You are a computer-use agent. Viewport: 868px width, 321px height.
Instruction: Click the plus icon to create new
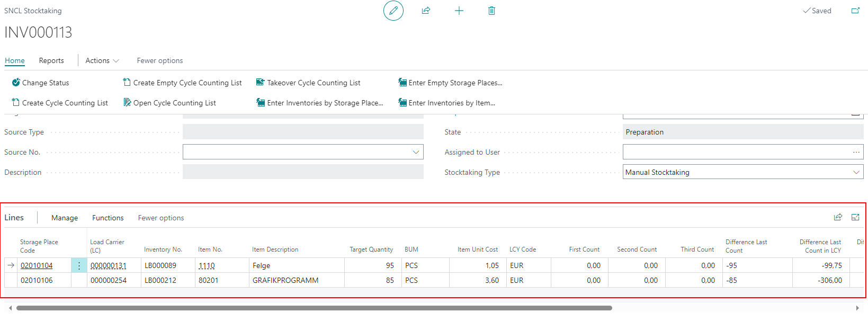tap(459, 11)
